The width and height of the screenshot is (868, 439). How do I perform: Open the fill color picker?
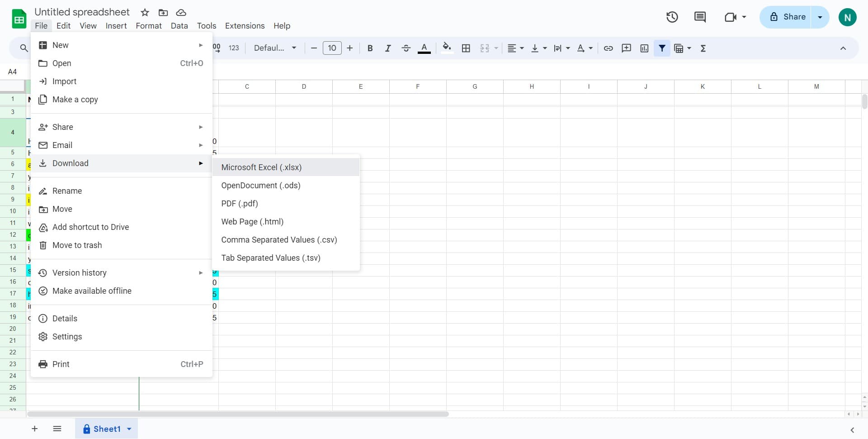click(447, 48)
